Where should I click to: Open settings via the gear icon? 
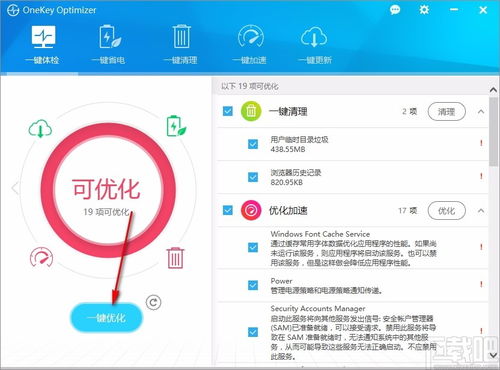[424, 10]
